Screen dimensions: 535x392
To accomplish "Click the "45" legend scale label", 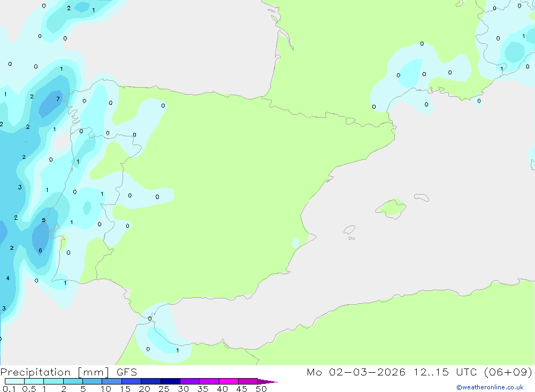I will pos(242,389).
